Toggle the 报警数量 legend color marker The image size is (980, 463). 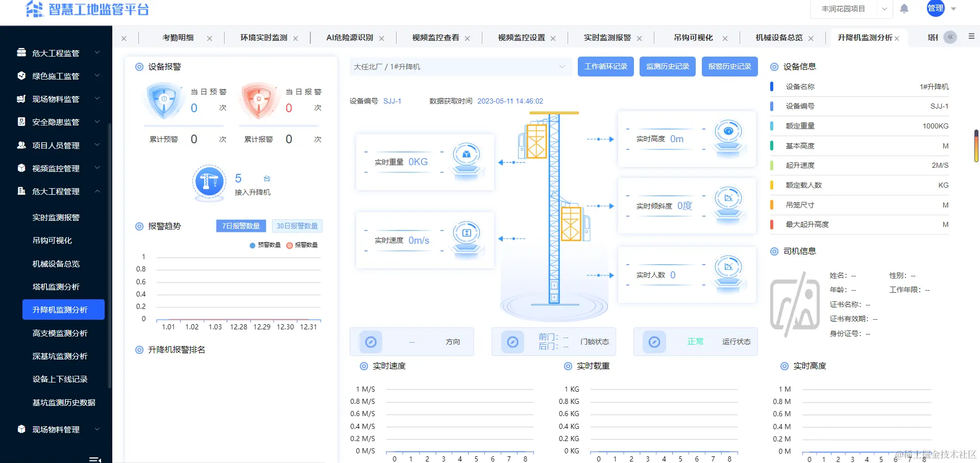click(289, 245)
